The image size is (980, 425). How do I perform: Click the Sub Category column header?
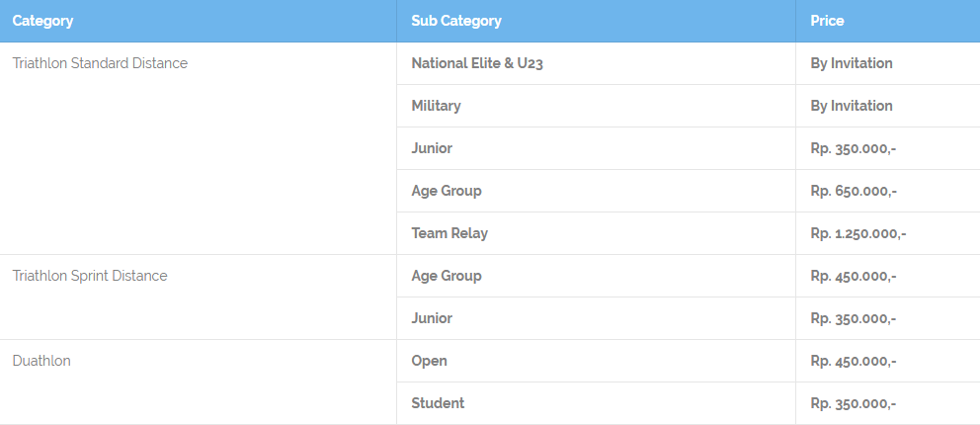(x=597, y=21)
